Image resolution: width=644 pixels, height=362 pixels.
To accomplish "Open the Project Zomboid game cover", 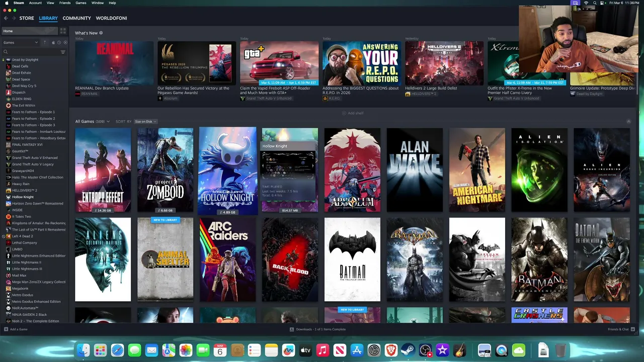I will pos(165,170).
